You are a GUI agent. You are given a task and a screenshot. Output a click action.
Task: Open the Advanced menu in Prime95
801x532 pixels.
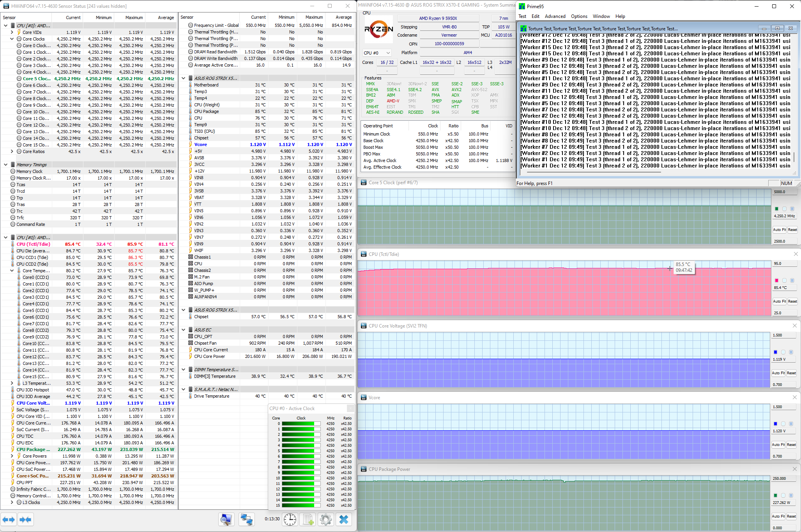click(555, 16)
